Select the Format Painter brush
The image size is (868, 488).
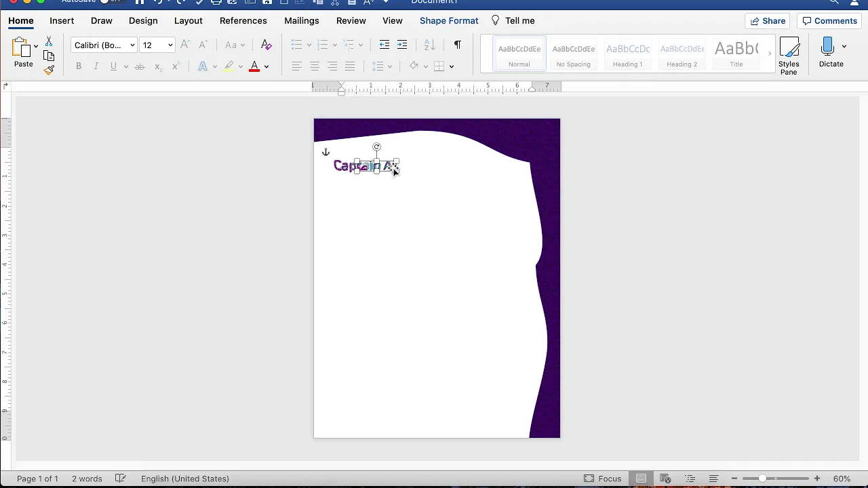(x=49, y=69)
